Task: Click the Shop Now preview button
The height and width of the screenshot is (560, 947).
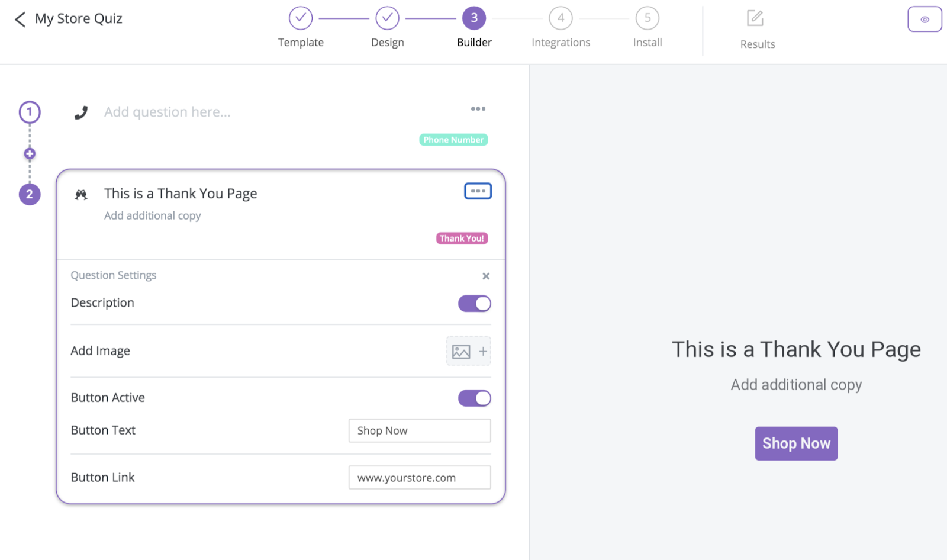Action: (x=796, y=443)
